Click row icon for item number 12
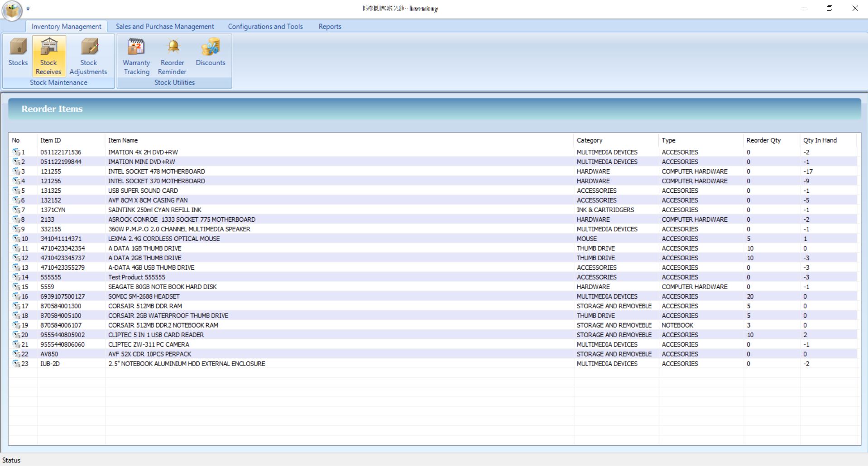The image size is (868, 466). click(16, 258)
